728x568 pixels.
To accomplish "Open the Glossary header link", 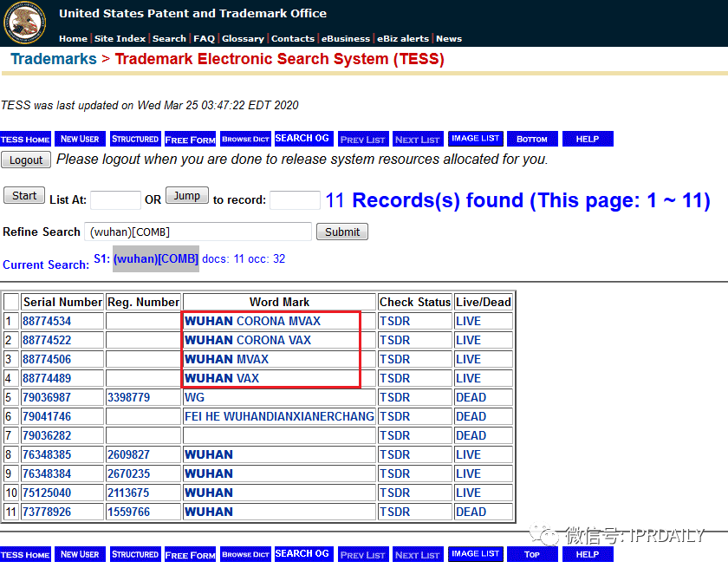I will click(x=243, y=38).
